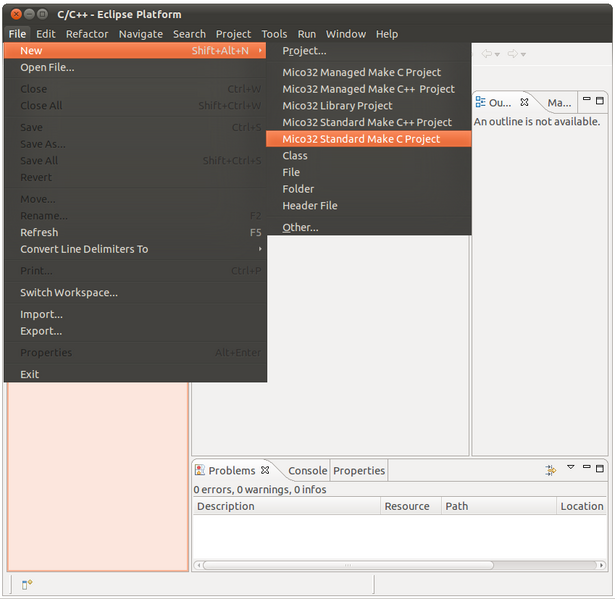Click scrollbar left arrow in Problems

pyautogui.click(x=198, y=565)
